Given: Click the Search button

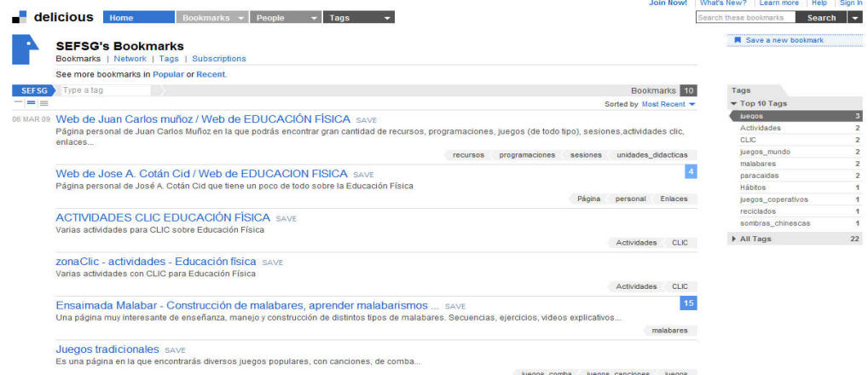Looking at the screenshot, I should [x=821, y=18].
